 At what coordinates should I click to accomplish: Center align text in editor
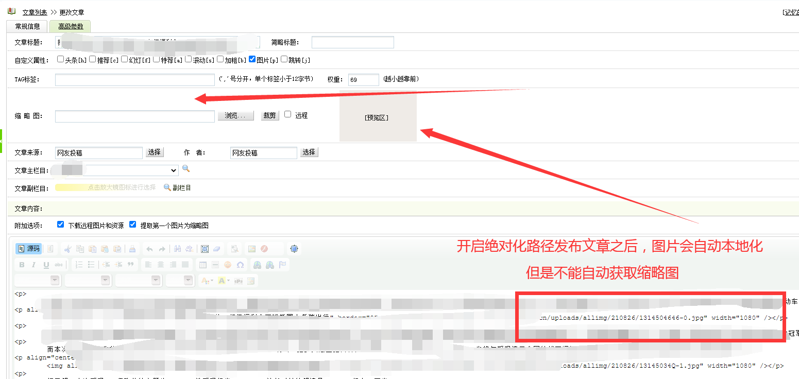click(161, 264)
